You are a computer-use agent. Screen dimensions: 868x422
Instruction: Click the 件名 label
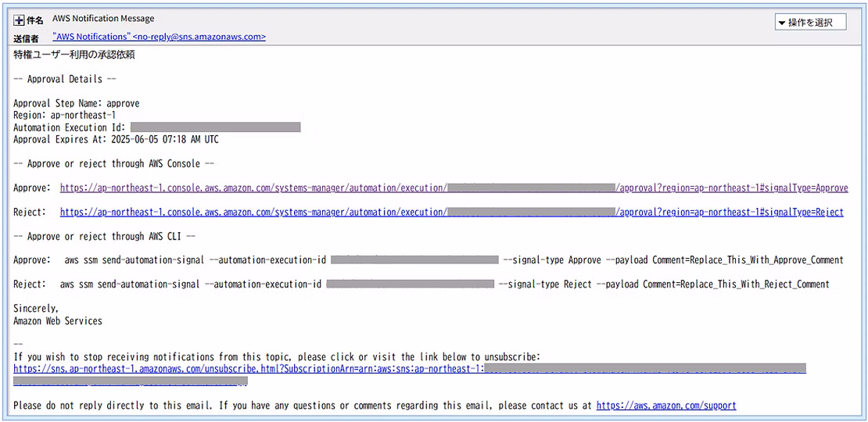pyautogui.click(x=35, y=20)
